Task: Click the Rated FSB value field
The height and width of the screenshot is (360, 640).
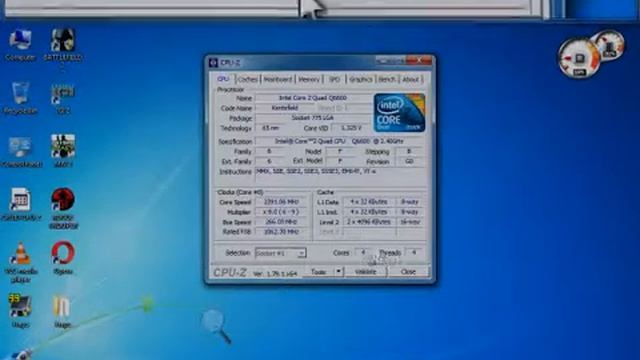Action: click(x=281, y=232)
